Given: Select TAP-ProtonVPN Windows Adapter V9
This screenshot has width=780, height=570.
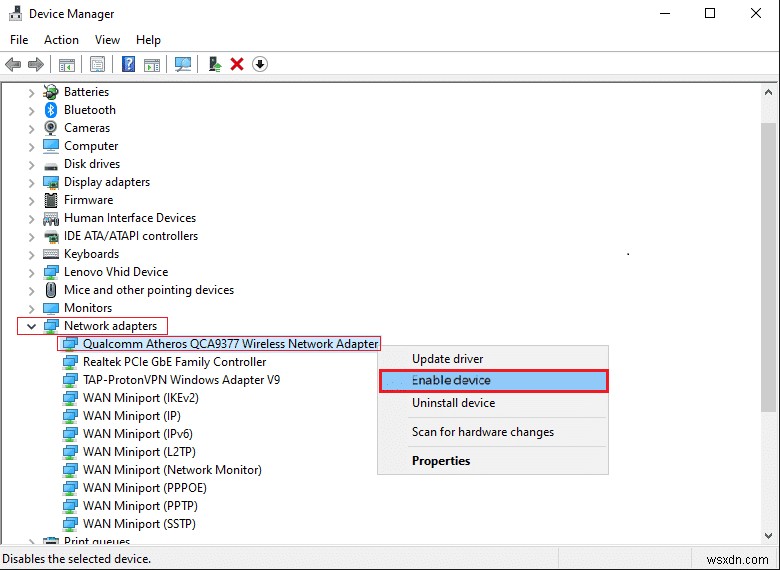Looking at the screenshot, I should pos(181,380).
